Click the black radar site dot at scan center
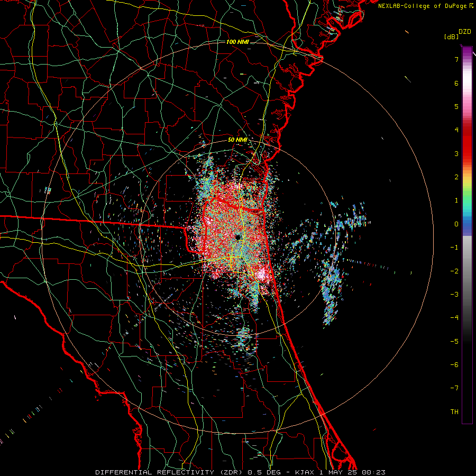476x476 pixels. point(238,237)
